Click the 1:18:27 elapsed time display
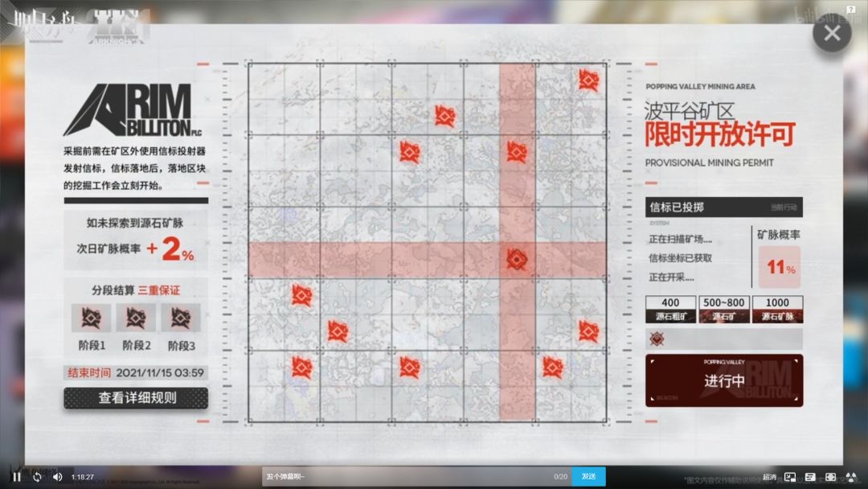868x489 pixels. pos(83,477)
